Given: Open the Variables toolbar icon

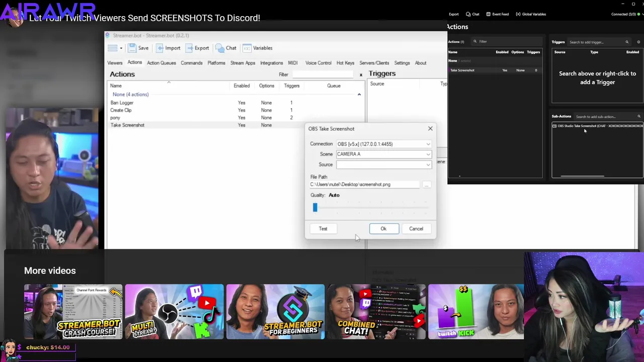Looking at the screenshot, I should [247, 48].
